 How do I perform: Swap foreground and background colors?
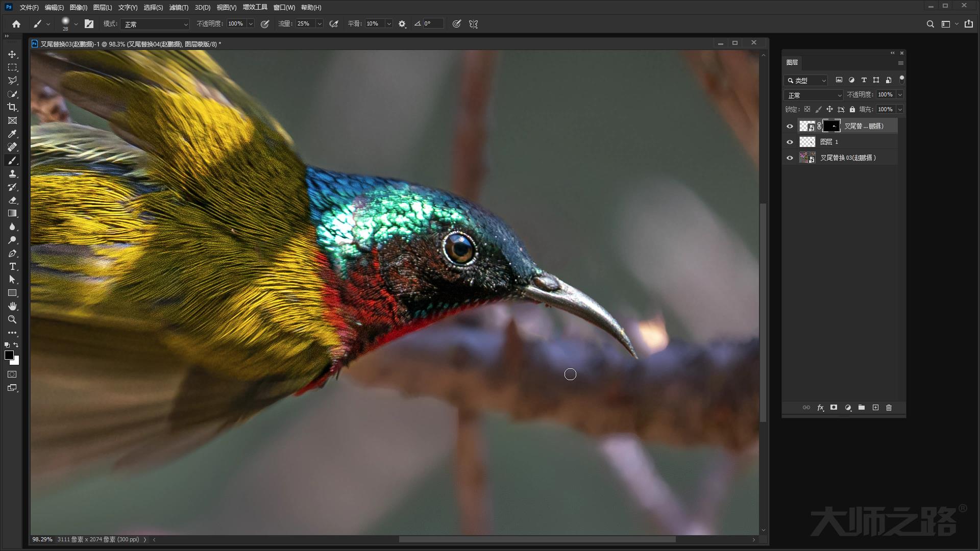tap(16, 345)
